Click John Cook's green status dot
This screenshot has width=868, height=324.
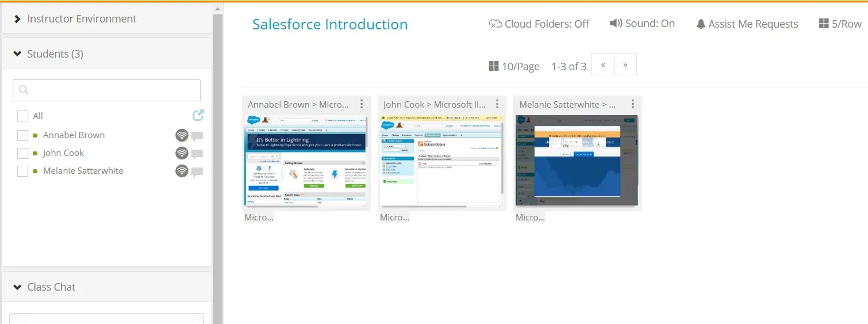(36, 153)
